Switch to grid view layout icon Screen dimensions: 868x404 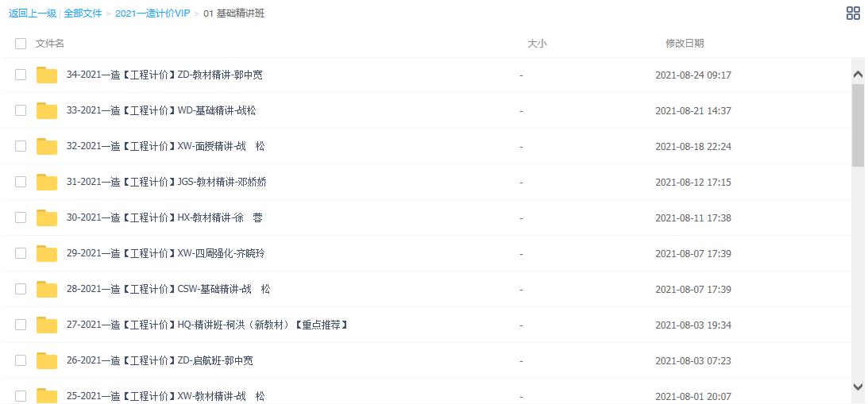click(853, 13)
